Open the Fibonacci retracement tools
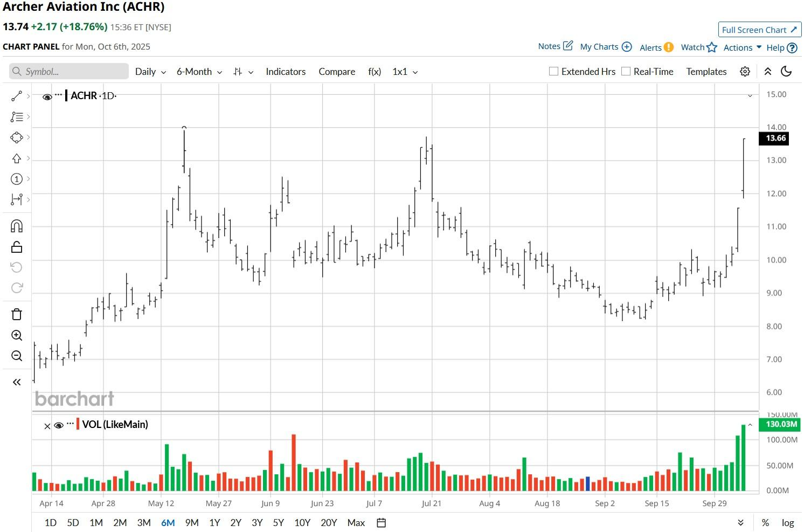Image resolution: width=804 pixels, height=532 pixels. 17,116
